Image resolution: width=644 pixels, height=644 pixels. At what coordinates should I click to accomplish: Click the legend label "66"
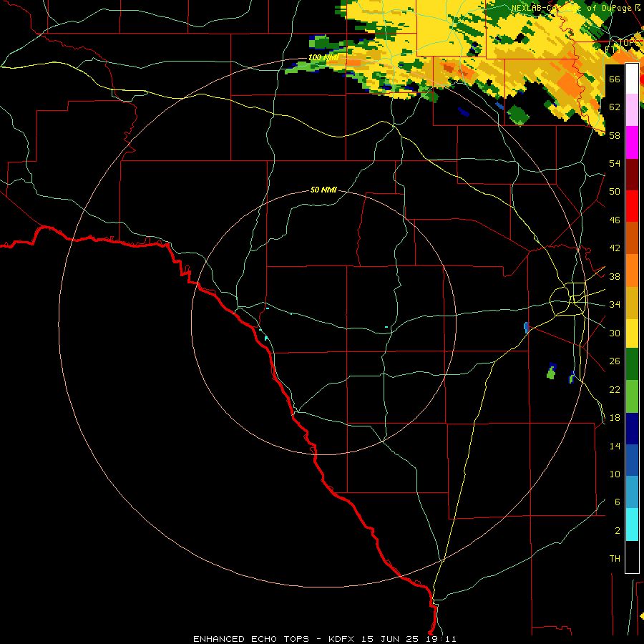click(615, 79)
